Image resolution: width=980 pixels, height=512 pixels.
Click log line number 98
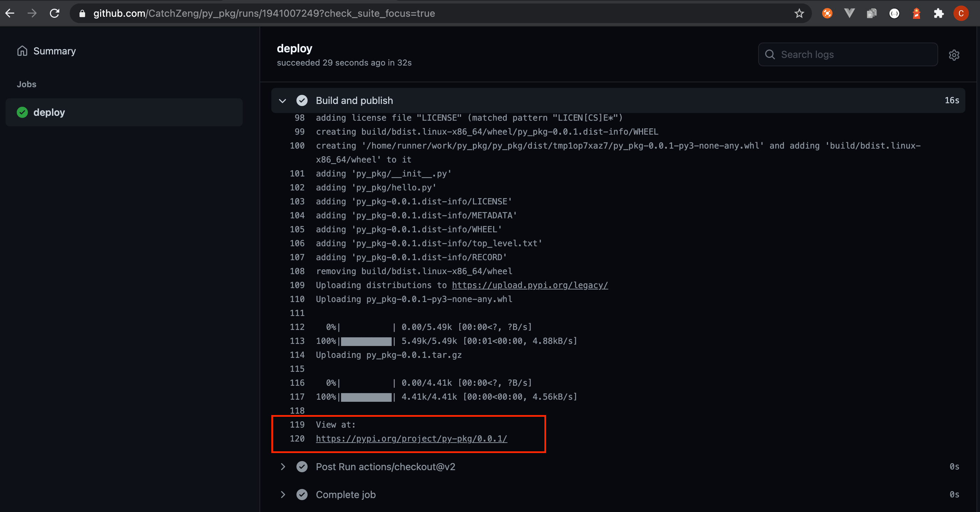pos(299,118)
